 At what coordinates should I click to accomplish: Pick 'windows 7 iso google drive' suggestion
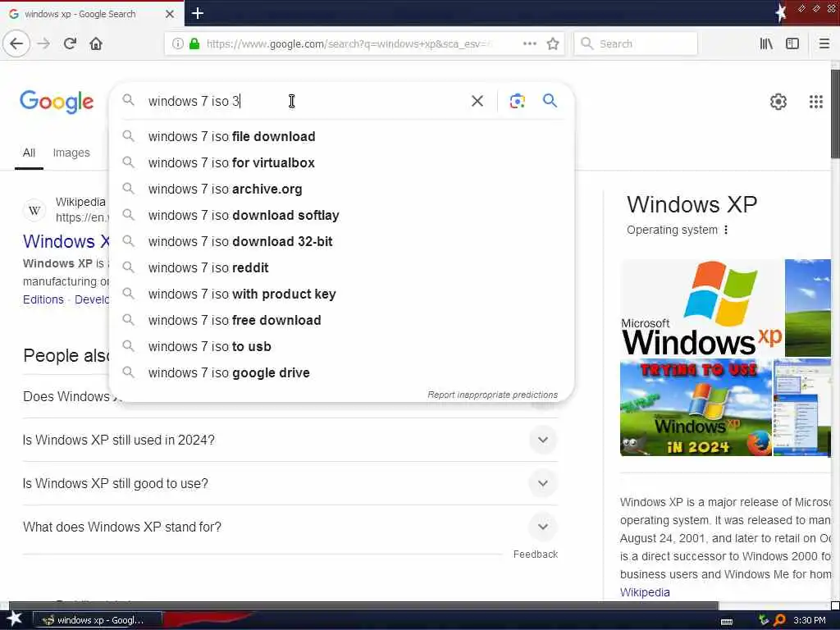[x=341, y=373]
